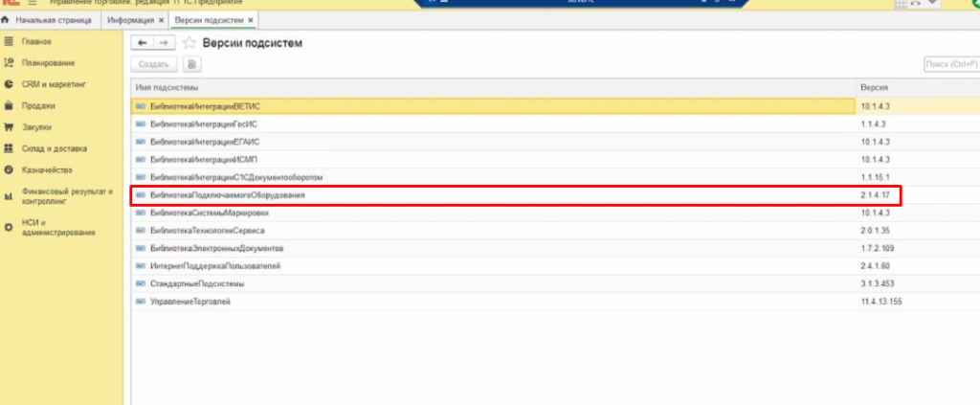Click row icon of БиблиотекаИнтеграцииИСМП
980x405 pixels.
coord(141,159)
